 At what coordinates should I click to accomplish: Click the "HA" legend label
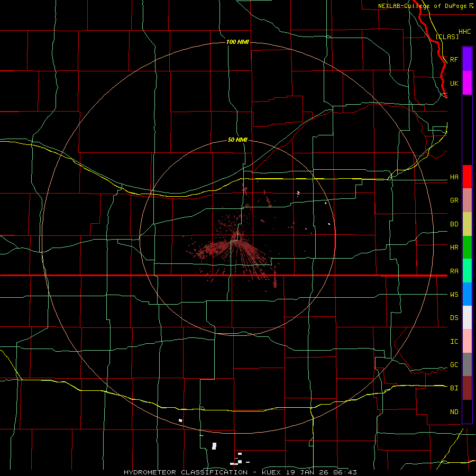coord(454,177)
